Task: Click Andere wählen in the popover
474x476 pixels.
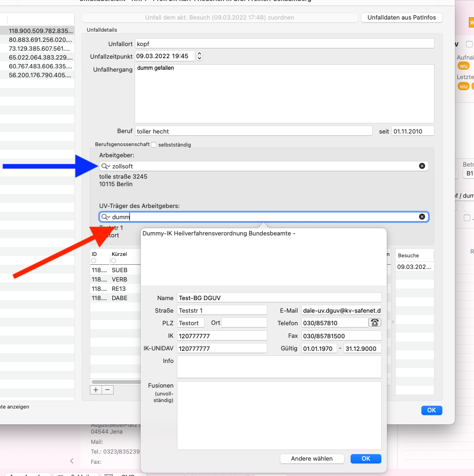Action: point(312,459)
